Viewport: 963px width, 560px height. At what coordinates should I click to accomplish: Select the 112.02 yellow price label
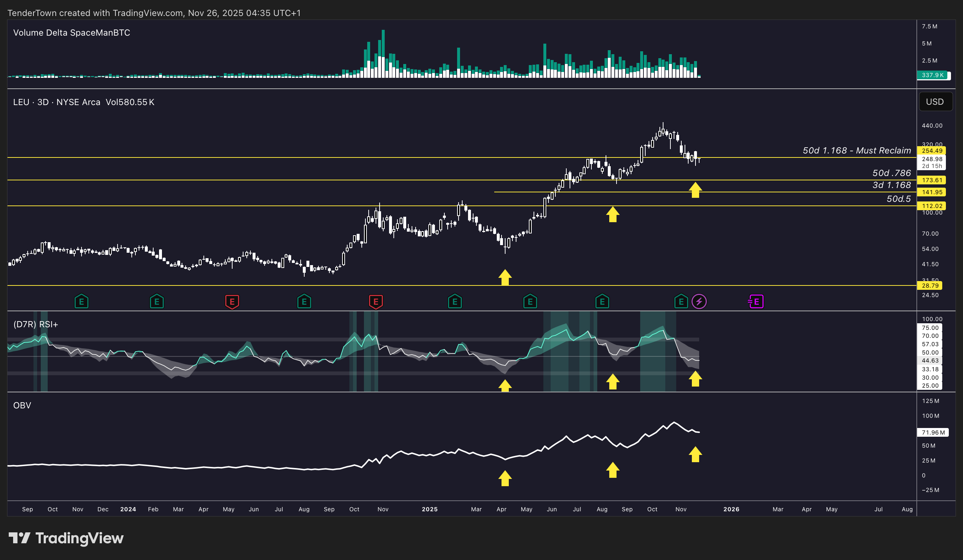pos(932,206)
